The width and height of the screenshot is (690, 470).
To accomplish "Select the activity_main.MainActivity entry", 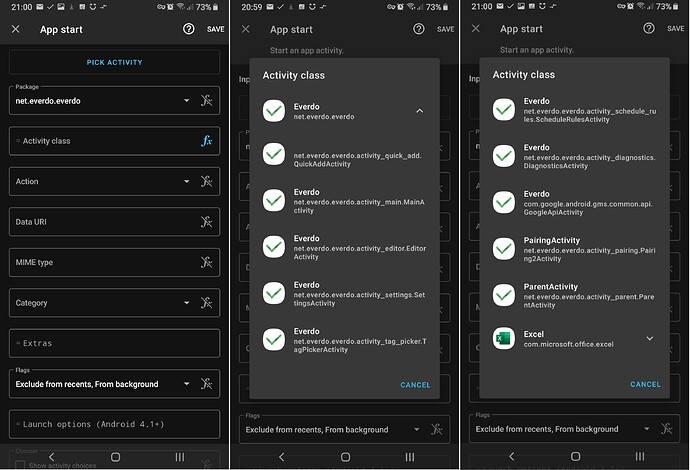I will [x=344, y=201].
